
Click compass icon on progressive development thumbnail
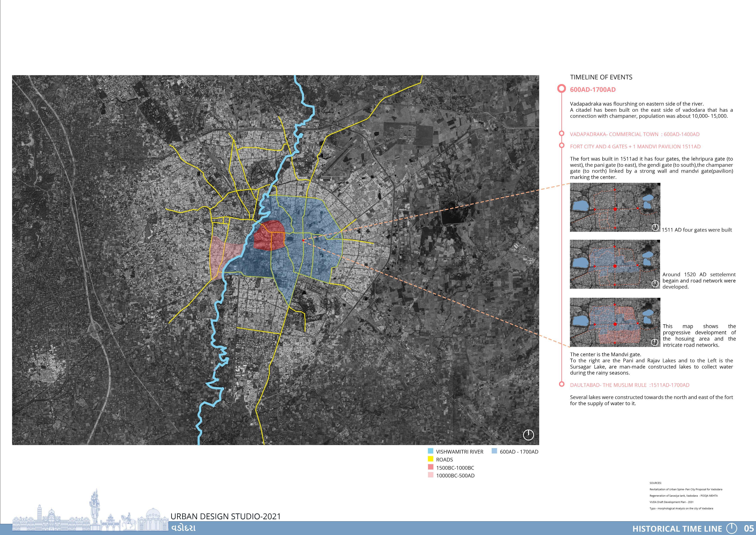654,342
